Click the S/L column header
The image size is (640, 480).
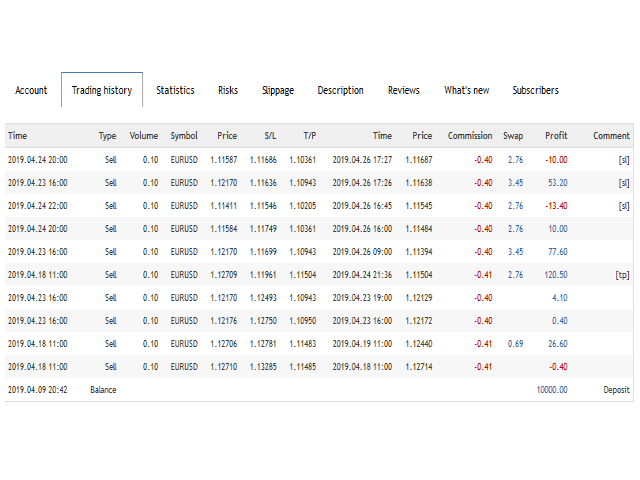(x=270, y=136)
